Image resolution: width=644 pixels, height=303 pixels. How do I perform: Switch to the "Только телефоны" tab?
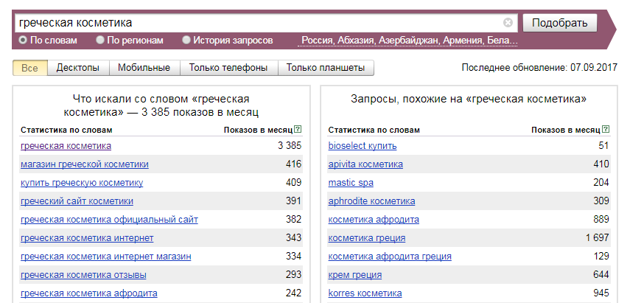tap(228, 68)
